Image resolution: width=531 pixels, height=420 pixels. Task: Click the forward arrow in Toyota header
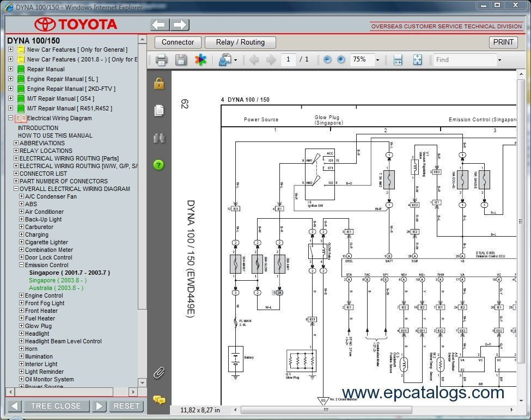180,24
